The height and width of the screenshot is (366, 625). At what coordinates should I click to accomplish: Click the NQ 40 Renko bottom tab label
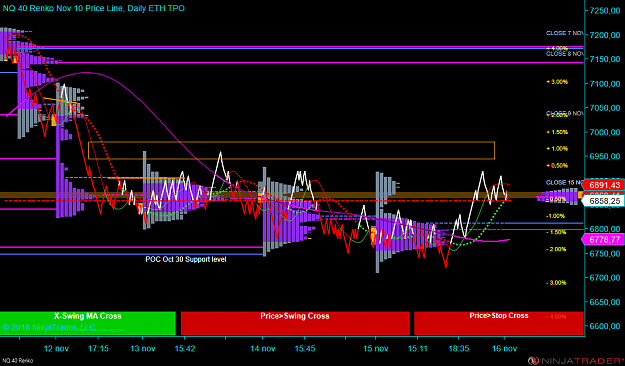pyautogui.click(x=18, y=361)
